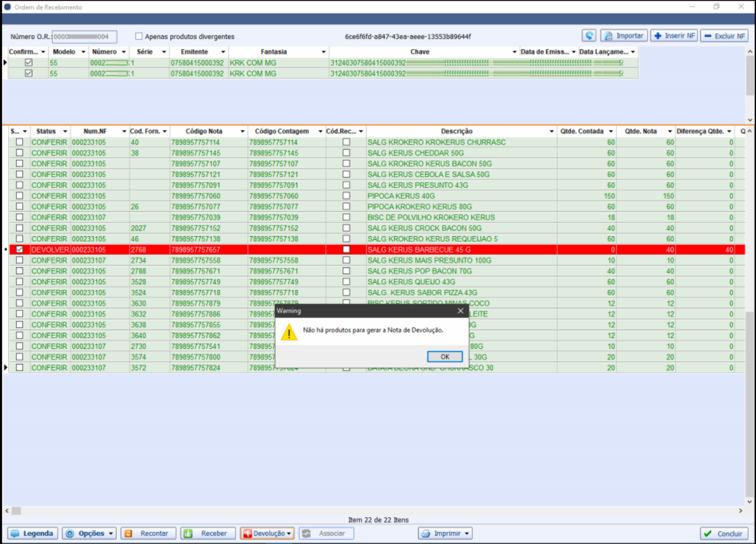756x544 pixels.
Task: Open the Opções dropdown
Action: [x=89, y=533]
